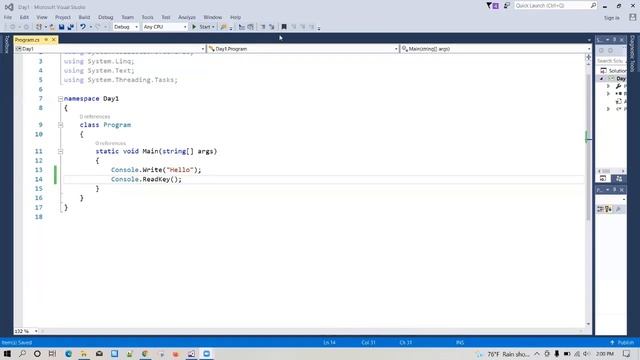Image resolution: width=640 pixels, height=360 pixels.
Task: Click the Comment out selected lines icon
Action: pyautogui.click(x=262, y=27)
